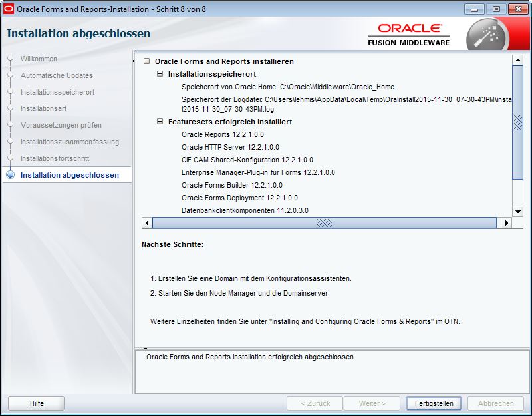Click the step marker beside Installationsfortschritt
The height and width of the screenshot is (416, 532).
[x=10, y=158]
